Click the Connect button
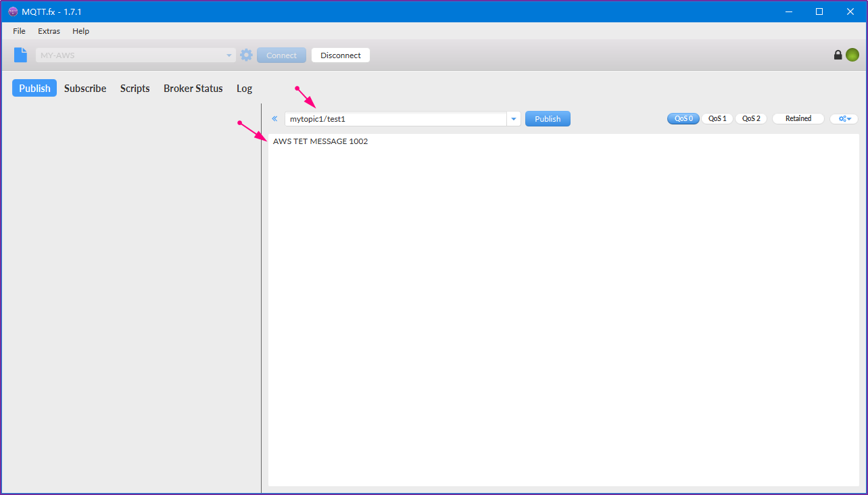 (x=281, y=55)
